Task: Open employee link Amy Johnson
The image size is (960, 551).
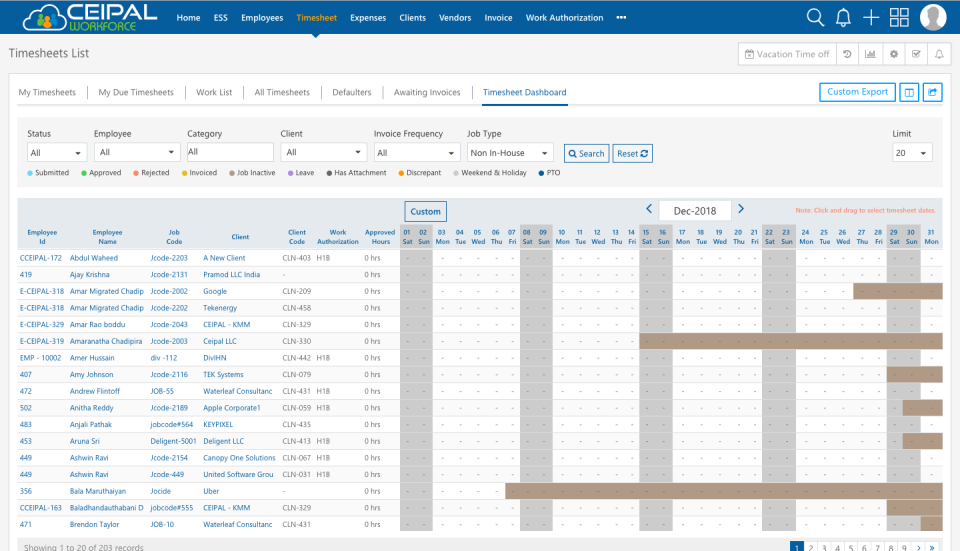Action: pos(91,375)
